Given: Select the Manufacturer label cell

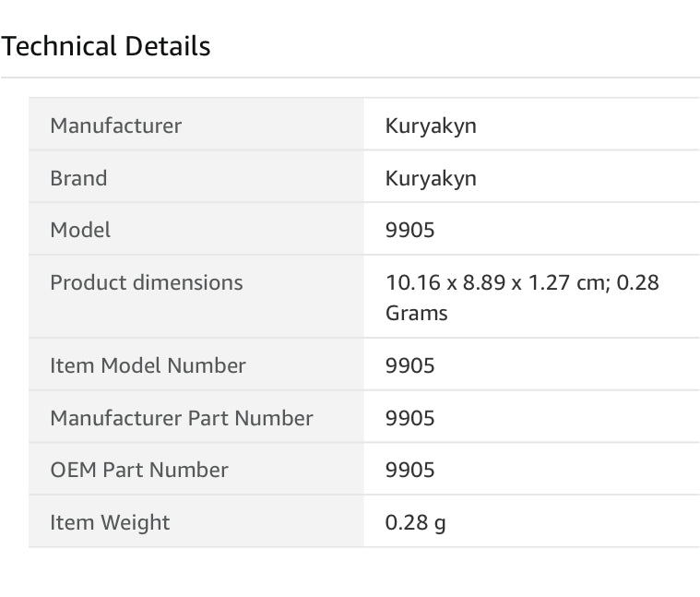Looking at the screenshot, I should pyautogui.click(x=115, y=125).
